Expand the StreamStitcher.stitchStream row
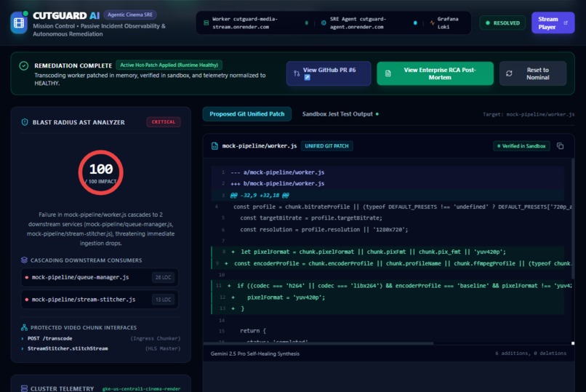 coord(101,348)
